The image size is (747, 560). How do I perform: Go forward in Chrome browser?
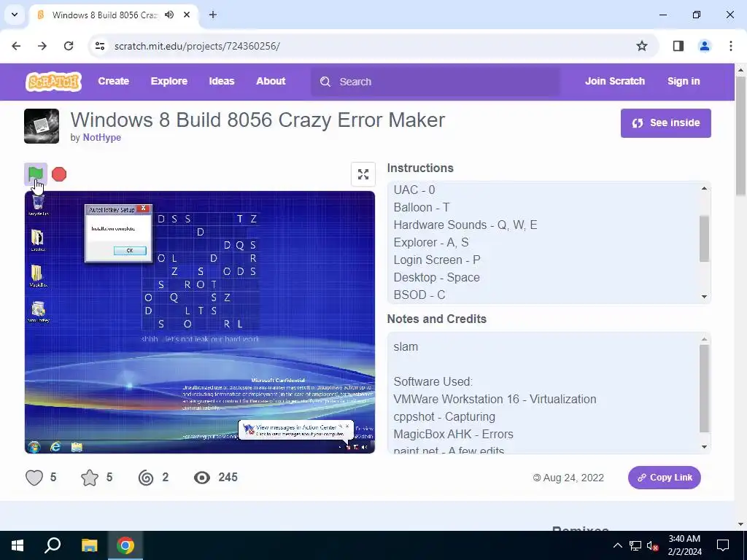coord(42,46)
